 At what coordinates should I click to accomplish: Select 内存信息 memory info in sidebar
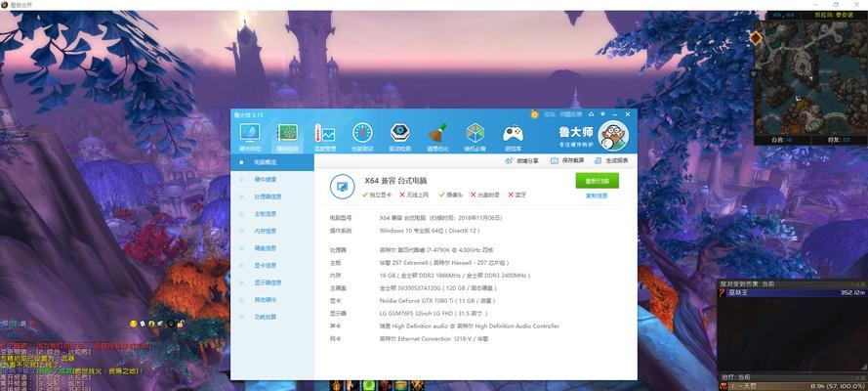point(266,231)
